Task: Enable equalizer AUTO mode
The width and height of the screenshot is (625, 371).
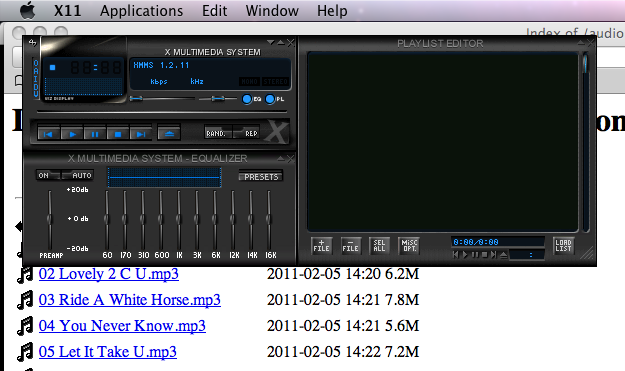Action: pos(77,175)
